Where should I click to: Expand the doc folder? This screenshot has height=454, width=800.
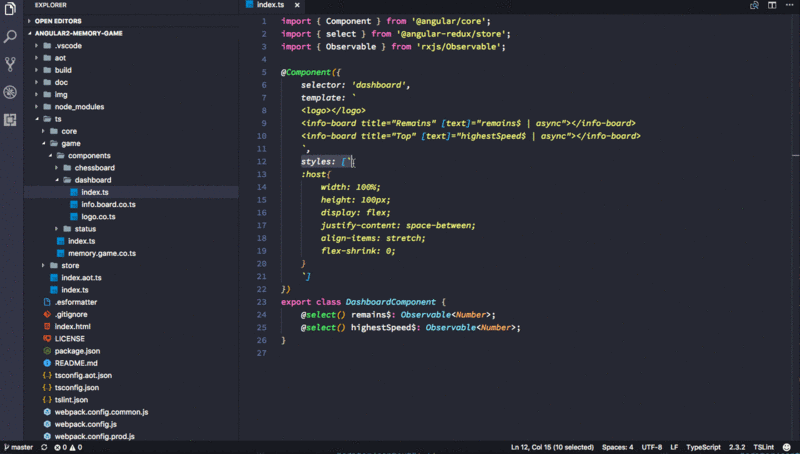[x=61, y=83]
